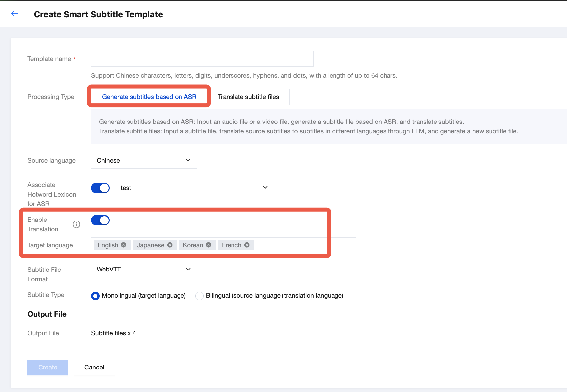Click the Enable Translation info icon

[x=77, y=224]
